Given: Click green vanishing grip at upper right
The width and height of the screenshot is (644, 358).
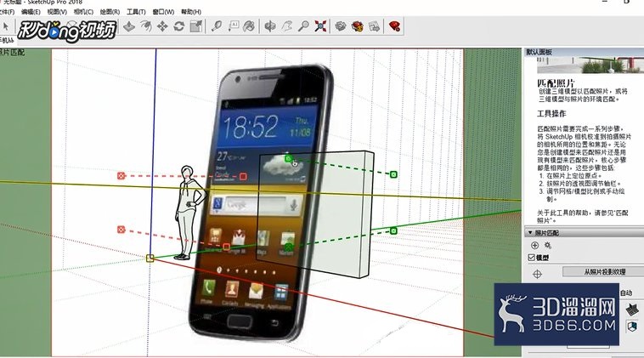Looking at the screenshot, I should click(393, 174).
